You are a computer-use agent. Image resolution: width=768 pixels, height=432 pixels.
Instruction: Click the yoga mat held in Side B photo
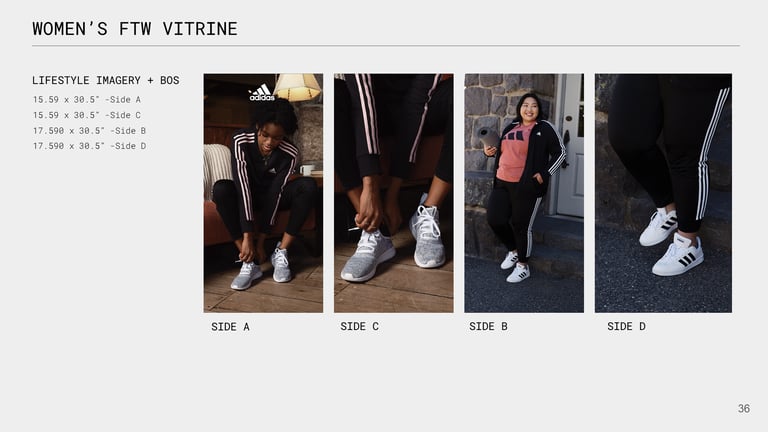(488, 138)
